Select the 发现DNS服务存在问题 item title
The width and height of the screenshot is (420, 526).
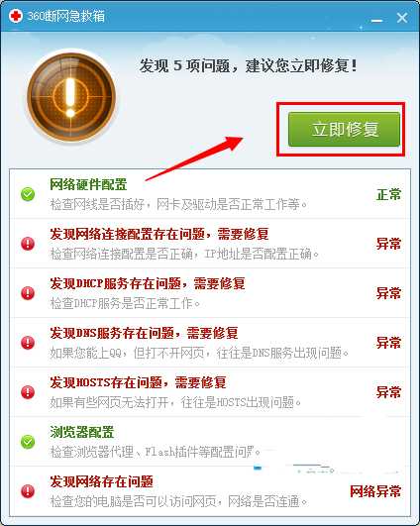pyautogui.click(x=144, y=333)
